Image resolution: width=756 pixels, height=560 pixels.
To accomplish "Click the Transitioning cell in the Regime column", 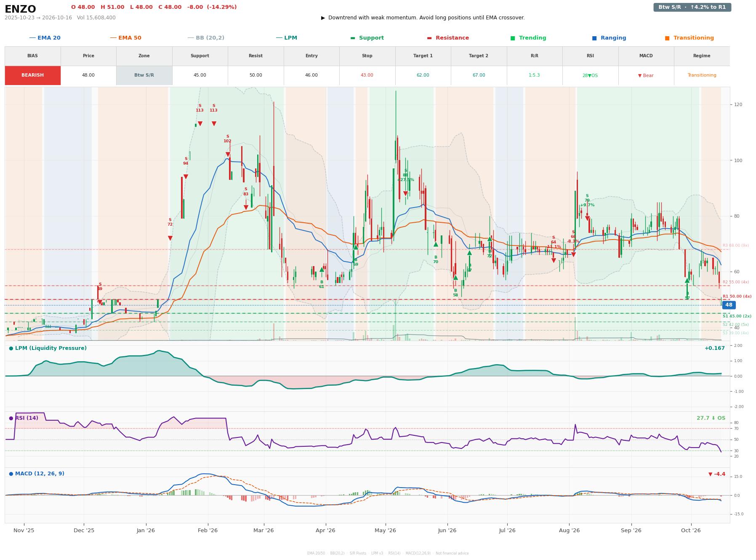I will coord(702,75).
